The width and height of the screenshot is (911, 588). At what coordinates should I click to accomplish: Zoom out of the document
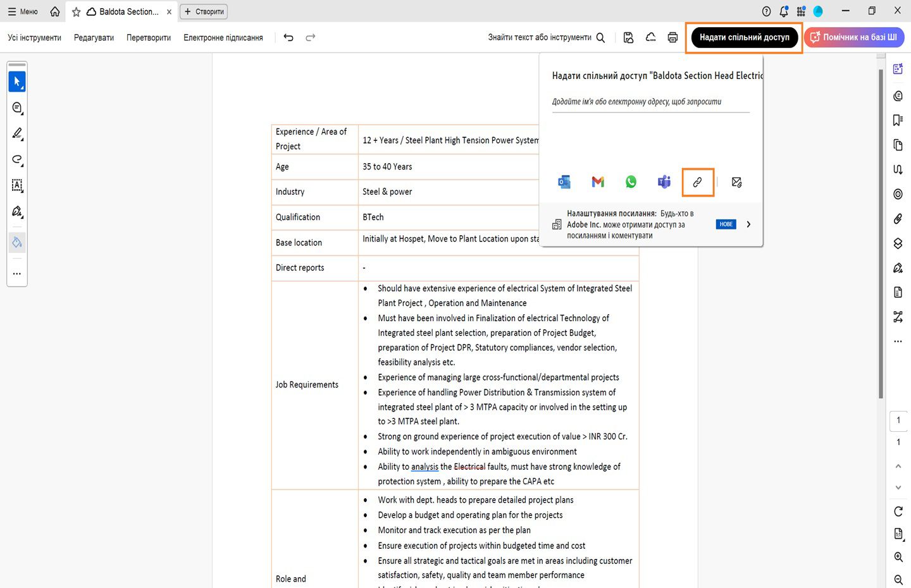pyautogui.click(x=898, y=580)
